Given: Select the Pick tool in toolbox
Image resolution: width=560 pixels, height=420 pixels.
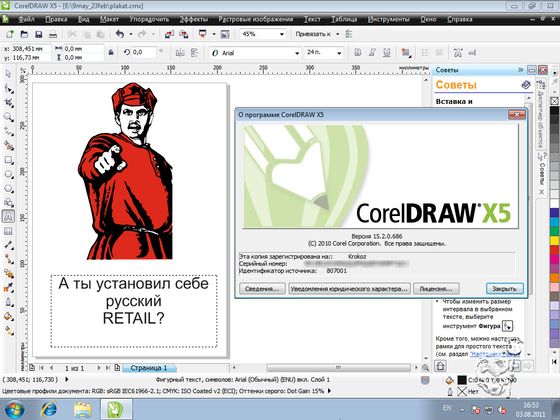Looking at the screenshot, I should (9, 74).
